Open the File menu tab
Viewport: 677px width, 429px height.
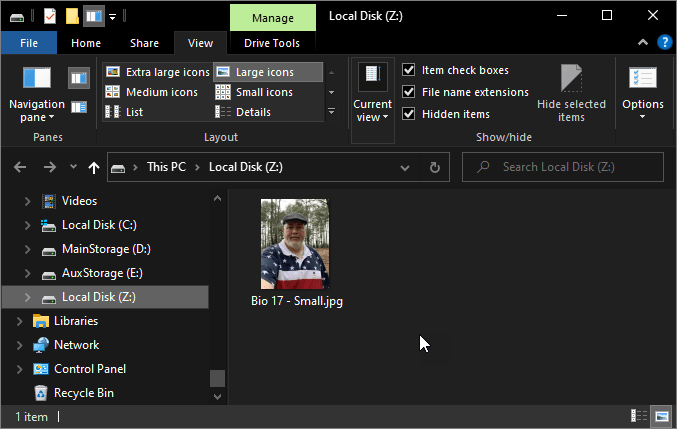[29, 43]
